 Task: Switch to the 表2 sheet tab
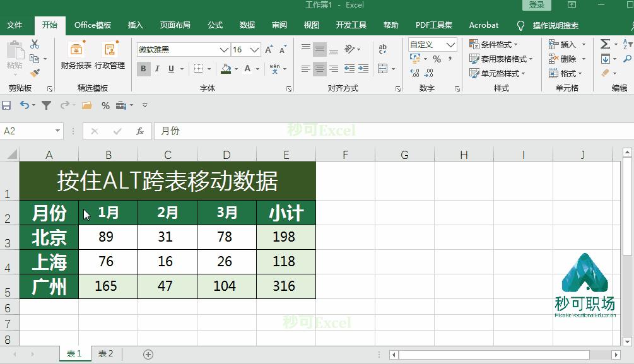(105, 354)
